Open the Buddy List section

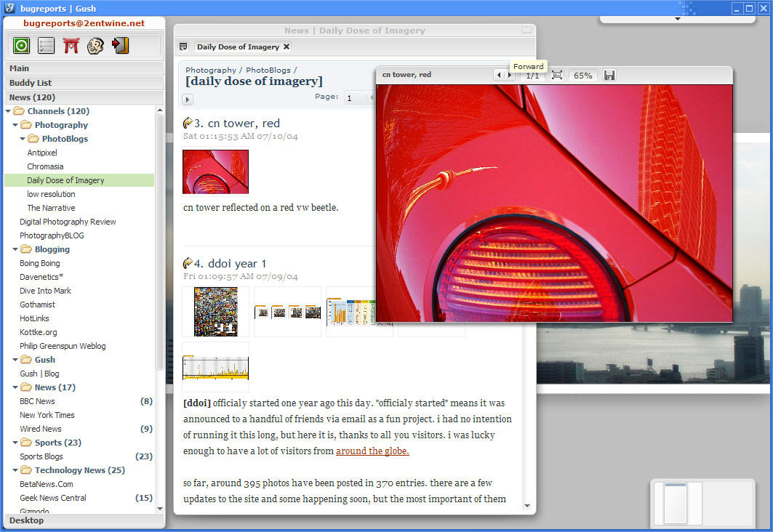tap(84, 83)
